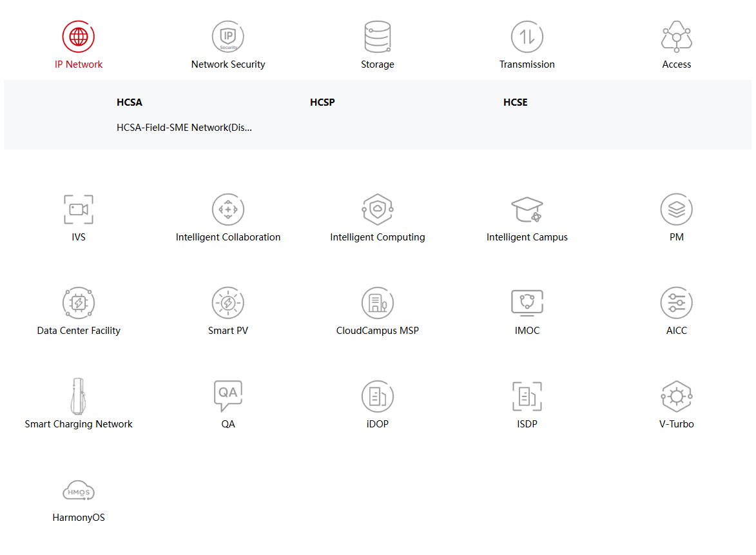
Task: Select the Network Security shield icon
Action: [228, 37]
